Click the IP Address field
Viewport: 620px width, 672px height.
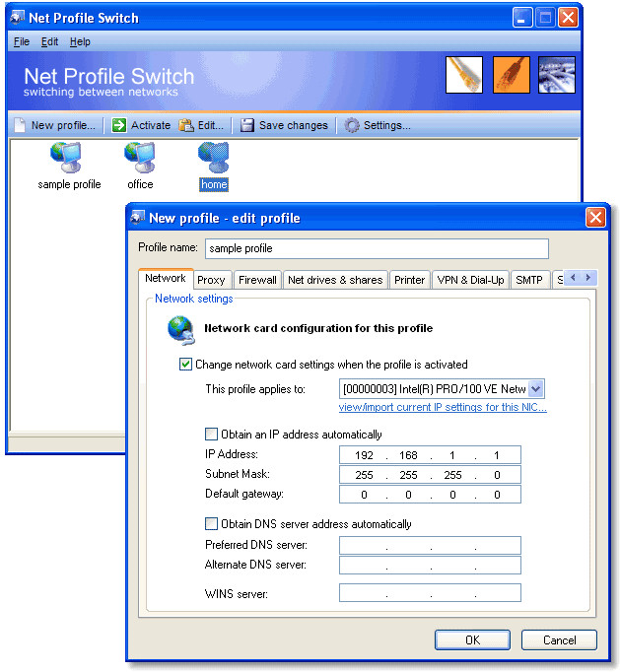pyautogui.click(x=430, y=454)
